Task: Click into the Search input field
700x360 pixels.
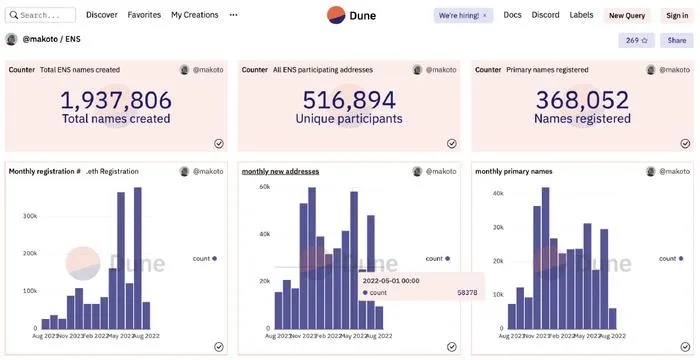Action: [40, 15]
